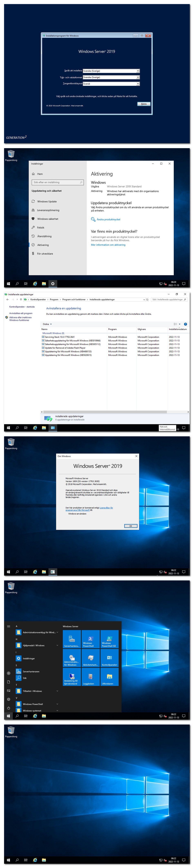194x868 pixels.
Task: Open the Kontrollpanelen tile
Action: [109, 658]
